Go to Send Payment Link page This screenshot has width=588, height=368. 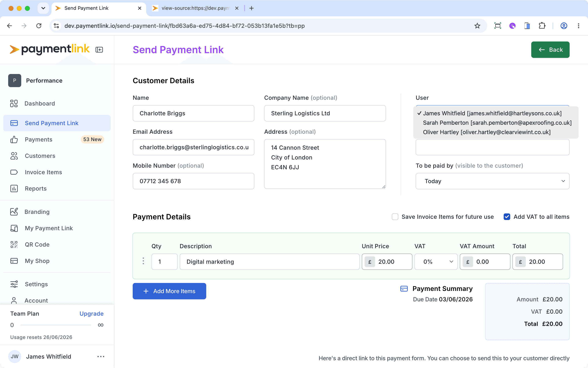click(57, 123)
